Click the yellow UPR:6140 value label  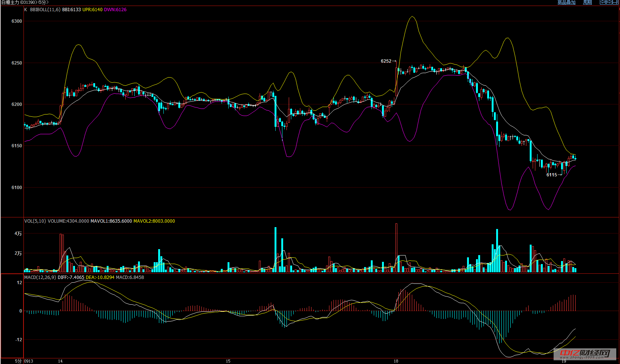click(x=92, y=10)
